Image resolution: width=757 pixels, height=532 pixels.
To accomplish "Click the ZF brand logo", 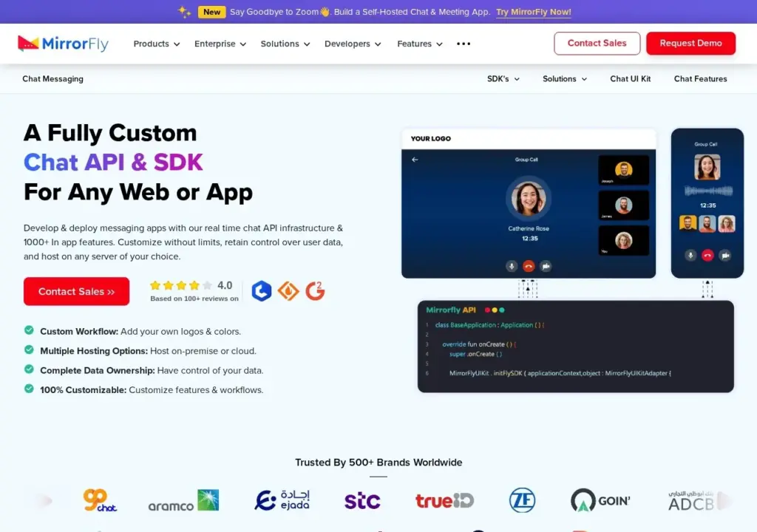I will 523,500.
